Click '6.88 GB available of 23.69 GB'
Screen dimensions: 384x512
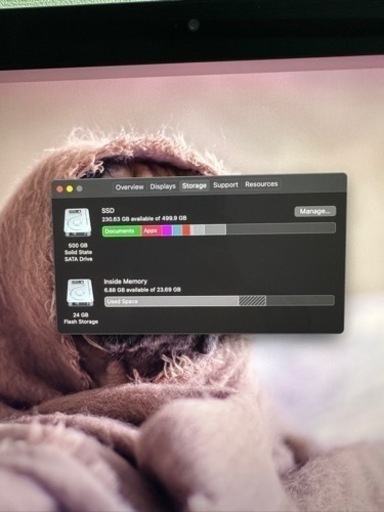click(x=142, y=290)
